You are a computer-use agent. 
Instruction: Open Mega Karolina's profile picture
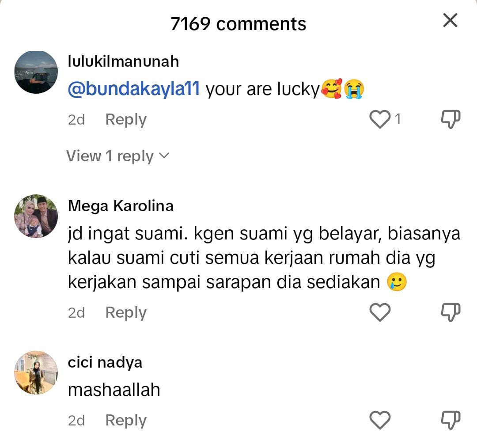36,216
